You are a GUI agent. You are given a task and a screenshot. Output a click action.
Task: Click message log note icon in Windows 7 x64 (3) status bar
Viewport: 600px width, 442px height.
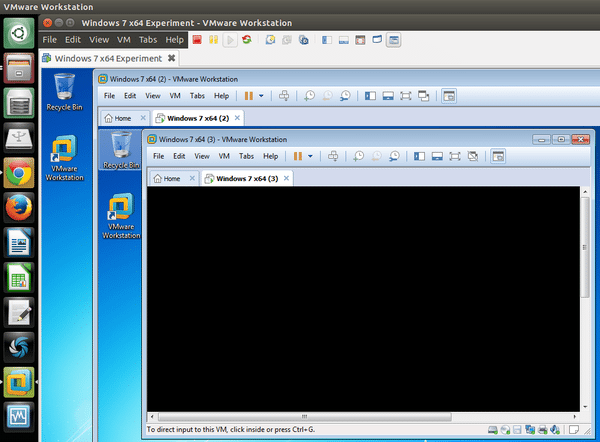[574, 430]
